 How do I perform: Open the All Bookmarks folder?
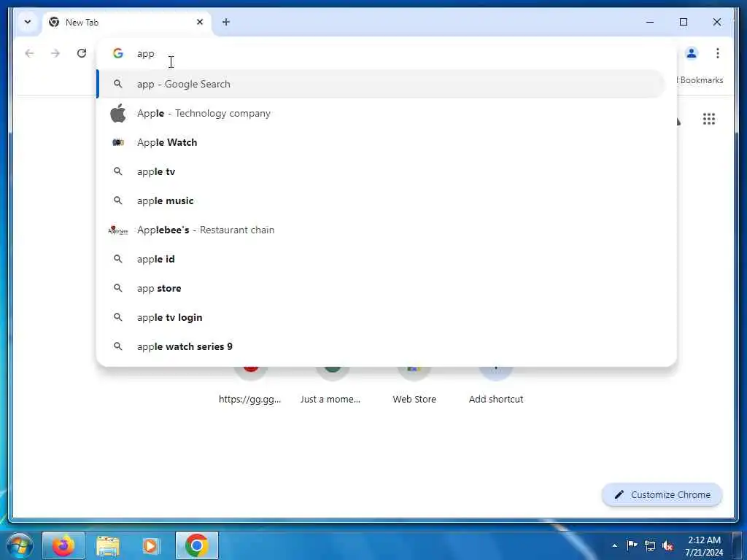pyautogui.click(x=700, y=80)
